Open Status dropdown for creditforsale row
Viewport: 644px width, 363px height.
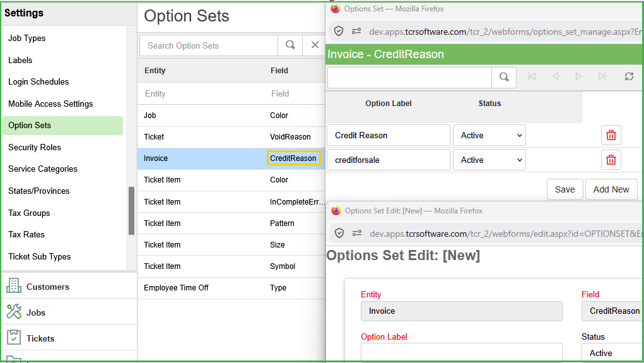[489, 160]
